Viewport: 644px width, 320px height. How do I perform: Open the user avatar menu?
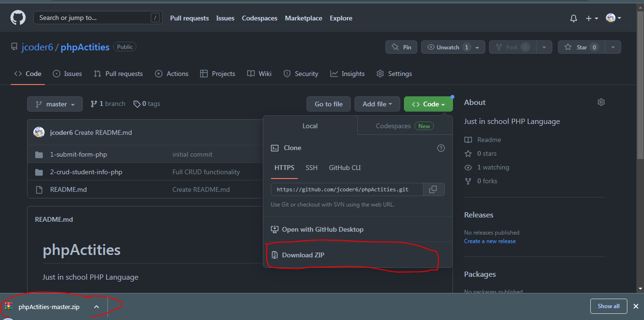point(614,18)
